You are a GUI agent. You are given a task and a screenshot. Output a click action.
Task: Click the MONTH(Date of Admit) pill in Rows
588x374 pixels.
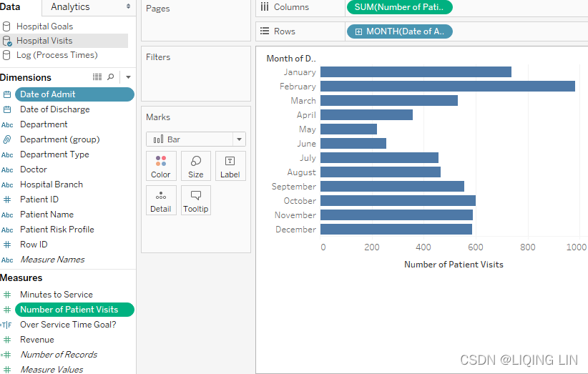tap(400, 31)
